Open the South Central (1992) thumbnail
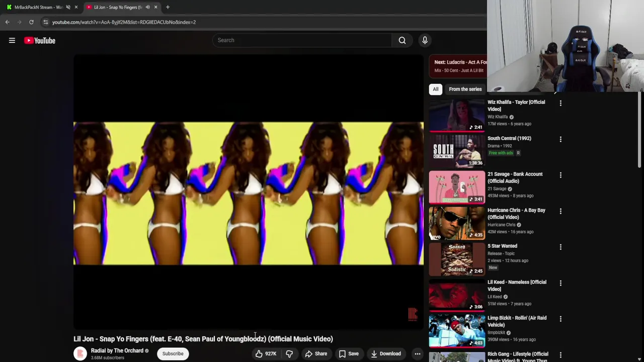 [x=457, y=151]
